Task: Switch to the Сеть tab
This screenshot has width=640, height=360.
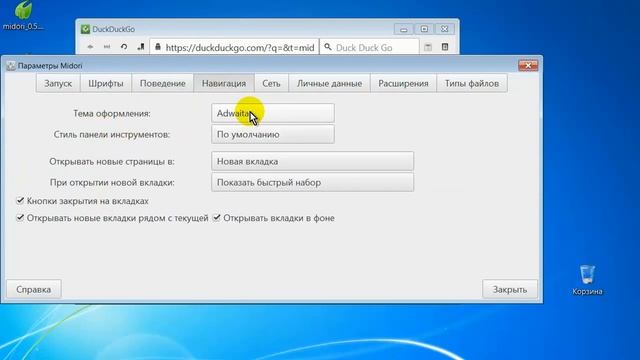Action: point(271,83)
